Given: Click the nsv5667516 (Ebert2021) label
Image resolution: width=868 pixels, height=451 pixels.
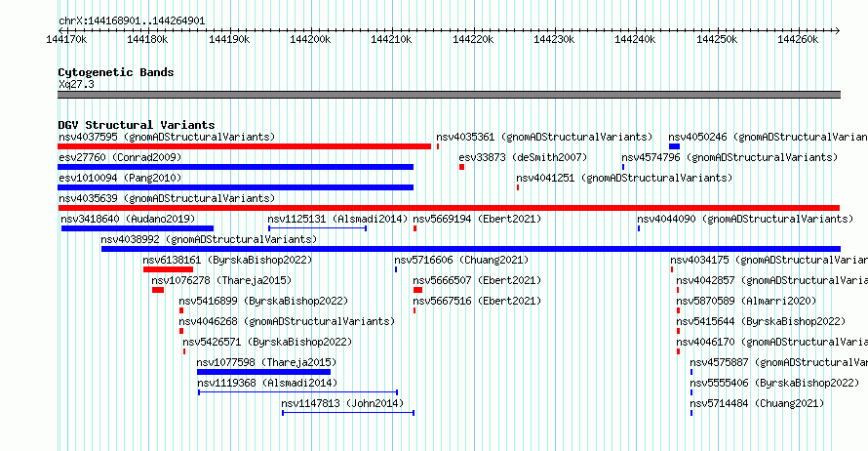Looking at the screenshot, I should [477, 301].
